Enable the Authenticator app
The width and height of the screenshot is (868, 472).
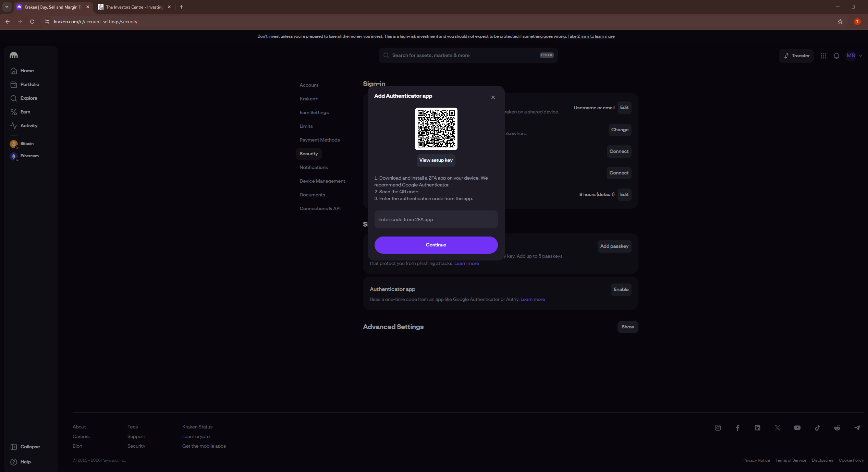pos(621,289)
